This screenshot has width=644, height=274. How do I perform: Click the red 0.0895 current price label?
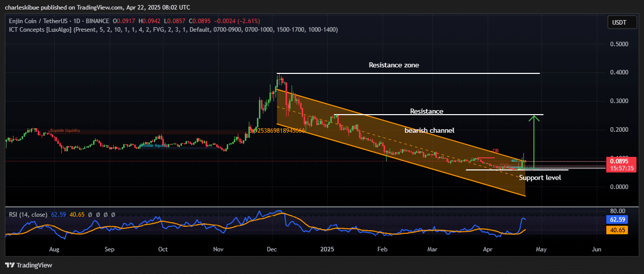coord(621,161)
